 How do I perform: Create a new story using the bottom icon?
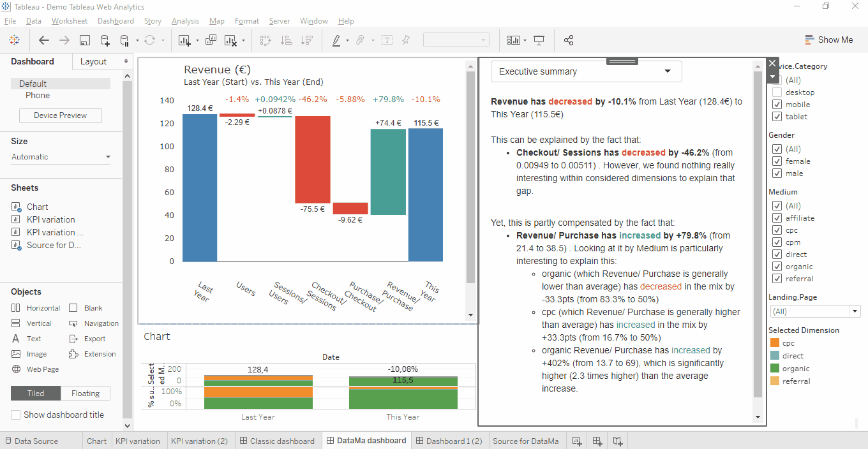[617, 441]
